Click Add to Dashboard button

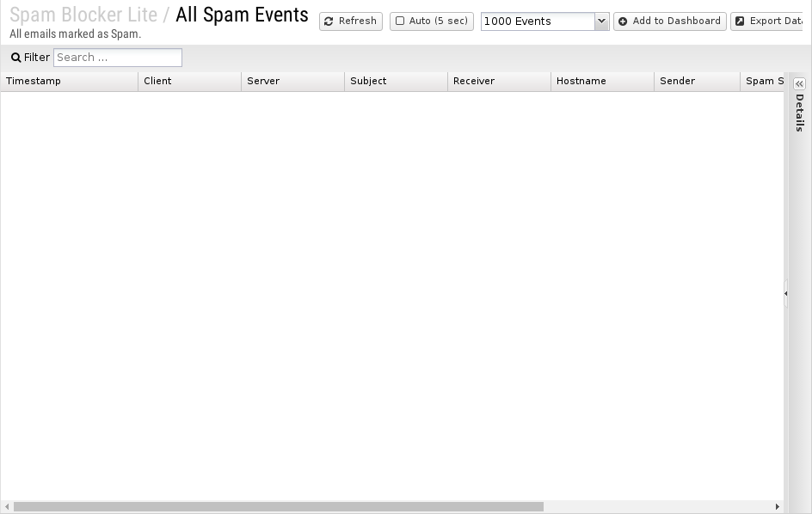point(669,21)
